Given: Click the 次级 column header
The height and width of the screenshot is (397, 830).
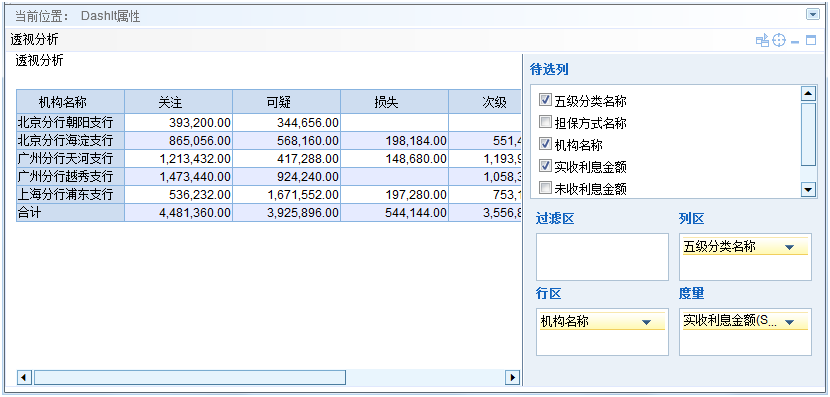Looking at the screenshot, I should [485, 102].
